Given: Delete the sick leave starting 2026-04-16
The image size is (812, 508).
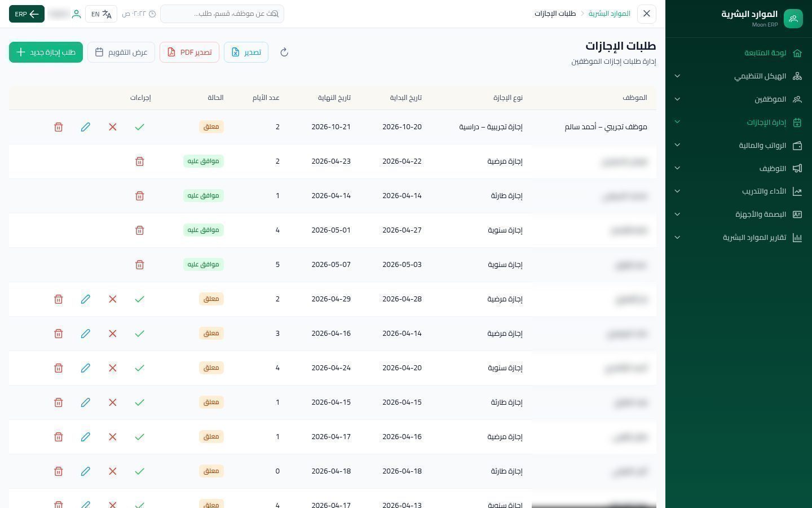Looking at the screenshot, I should tap(59, 437).
